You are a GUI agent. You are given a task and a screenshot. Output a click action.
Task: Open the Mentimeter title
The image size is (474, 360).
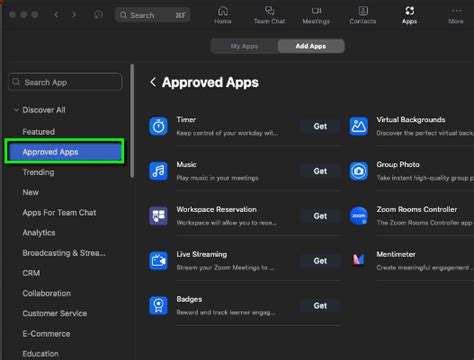(x=396, y=254)
